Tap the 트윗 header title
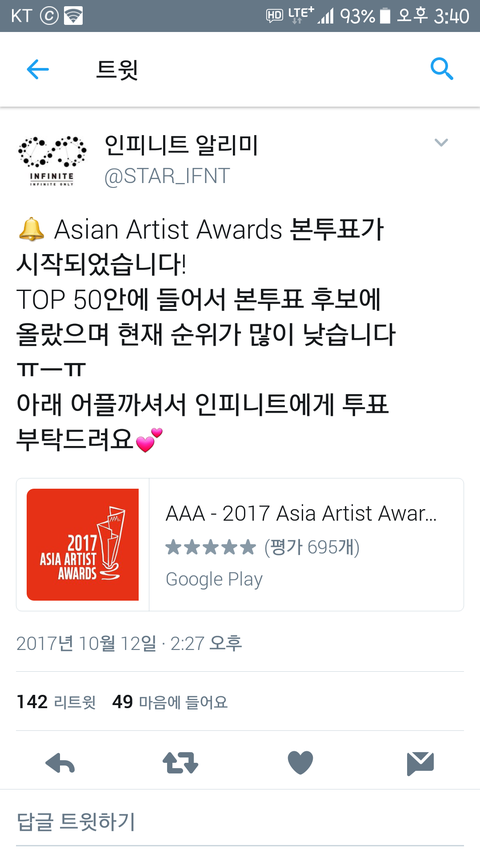The width and height of the screenshot is (480, 853). tap(117, 70)
